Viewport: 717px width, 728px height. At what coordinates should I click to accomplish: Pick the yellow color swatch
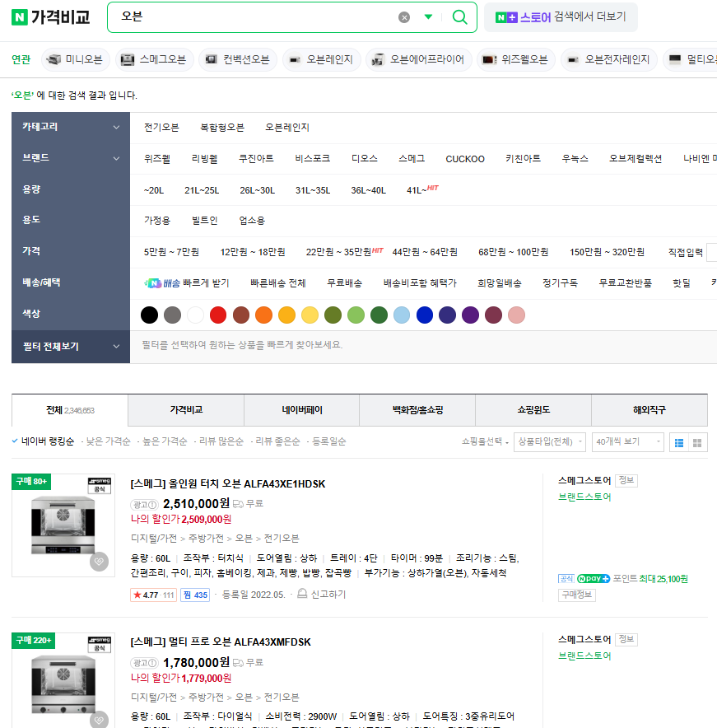[310, 315]
